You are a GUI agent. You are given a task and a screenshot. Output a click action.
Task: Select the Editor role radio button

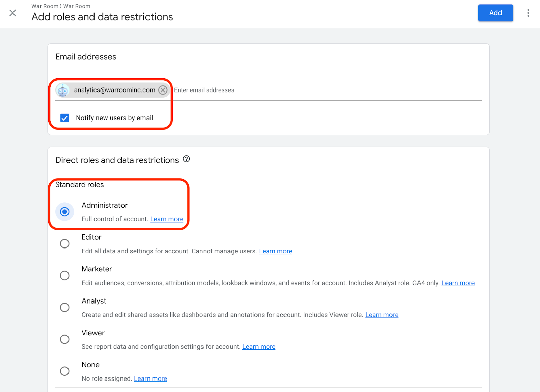(x=65, y=243)
